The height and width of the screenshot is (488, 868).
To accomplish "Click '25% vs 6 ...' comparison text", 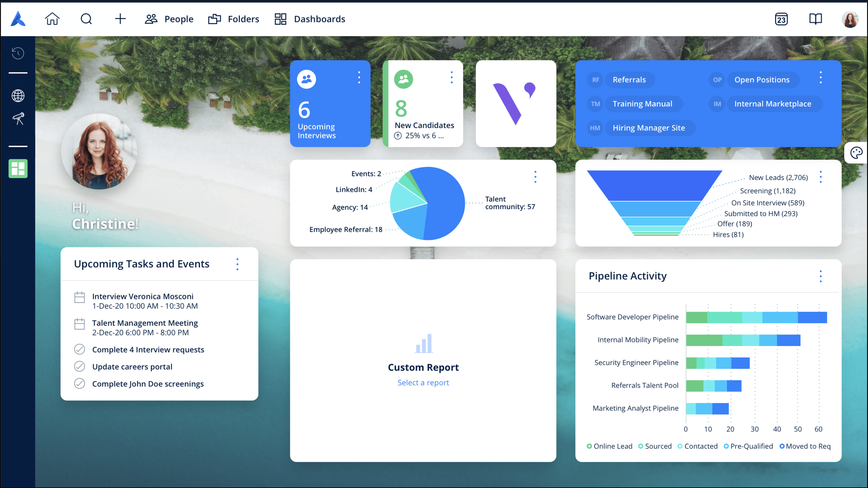I will point(424,136).
